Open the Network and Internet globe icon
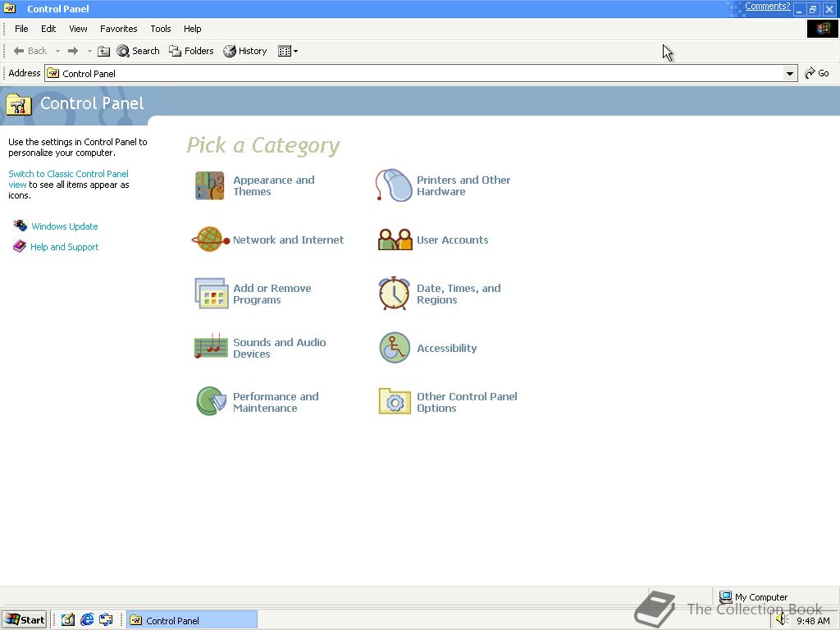The image size is (840, 630). click(211, 240)
